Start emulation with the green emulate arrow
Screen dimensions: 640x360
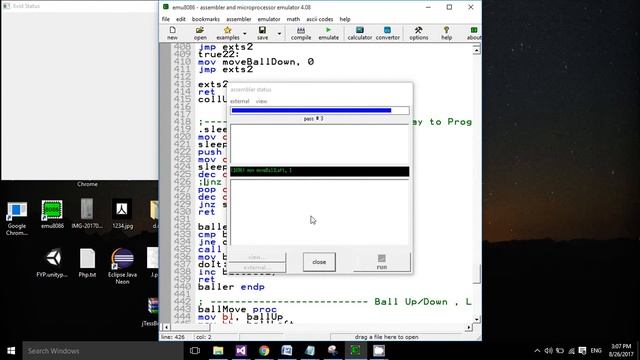(x=328, y=33)
